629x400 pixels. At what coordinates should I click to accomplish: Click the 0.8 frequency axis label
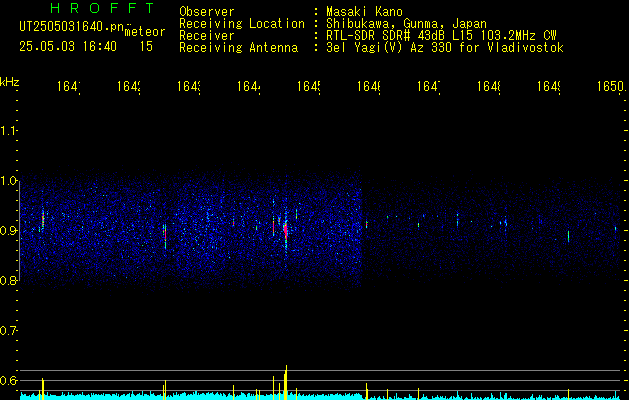(x=9, y=280)
